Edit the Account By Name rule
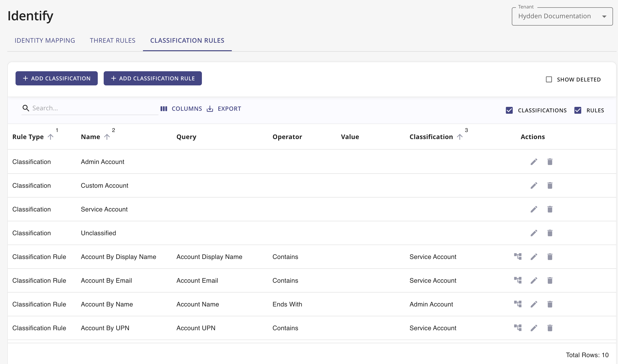The image size is (618, 364). tap(534, 304)
